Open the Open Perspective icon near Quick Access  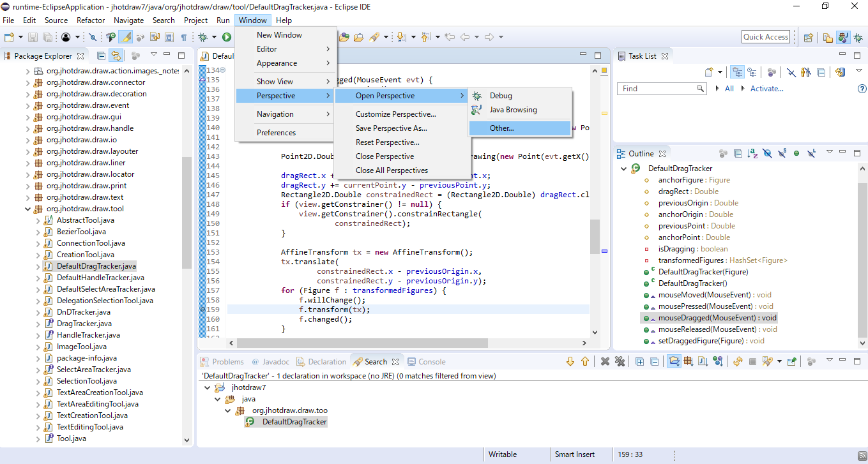click(808, 37)
